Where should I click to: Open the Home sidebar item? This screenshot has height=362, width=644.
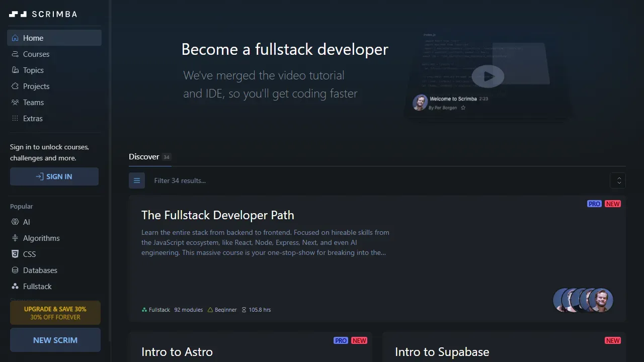[x=54, y=38]
